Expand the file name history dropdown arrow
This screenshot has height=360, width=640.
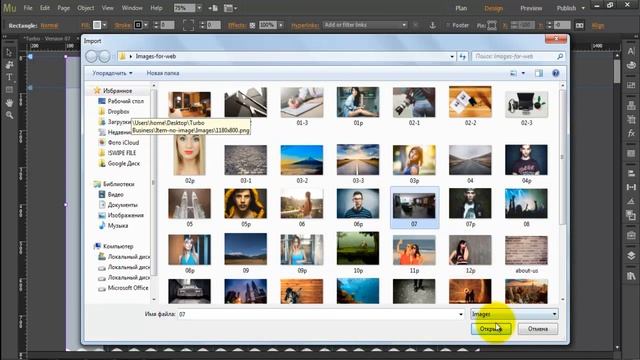click(x=461, y=314)
